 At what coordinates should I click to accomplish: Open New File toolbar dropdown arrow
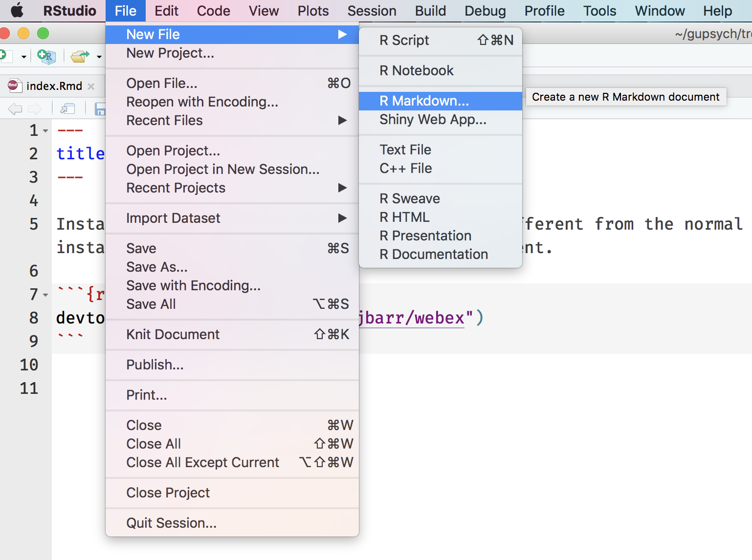click(23, 57)
